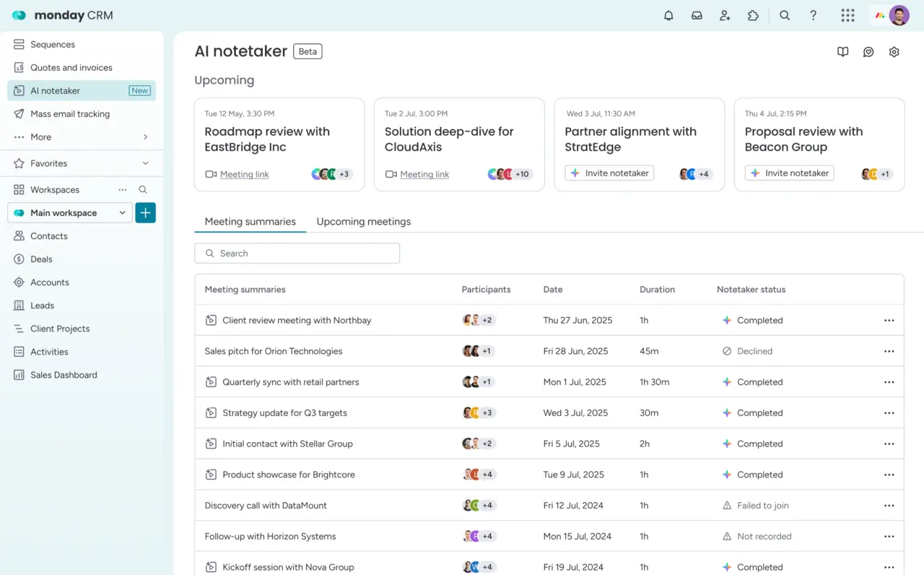924x575 pixels.
Task: Open Solution deep-dive for CloudAxis card
Action: coord(459,144)
